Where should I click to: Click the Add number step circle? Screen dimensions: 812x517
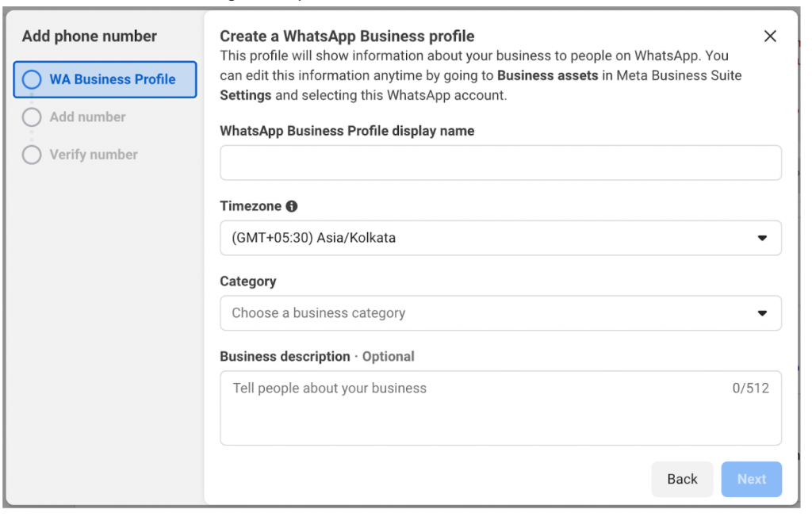32,117
